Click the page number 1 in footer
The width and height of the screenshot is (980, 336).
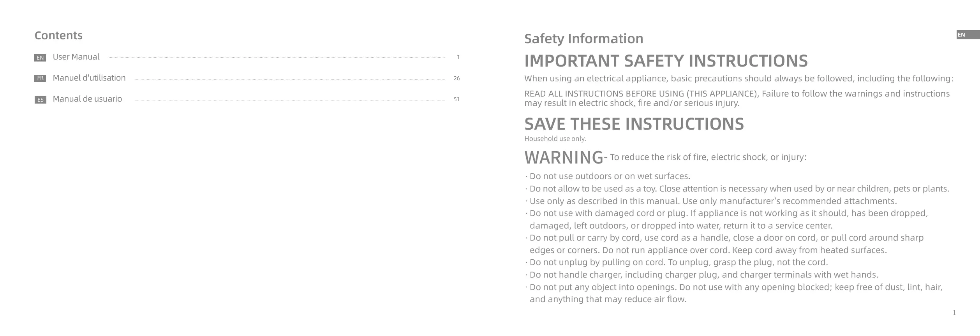tap(954, 313)
